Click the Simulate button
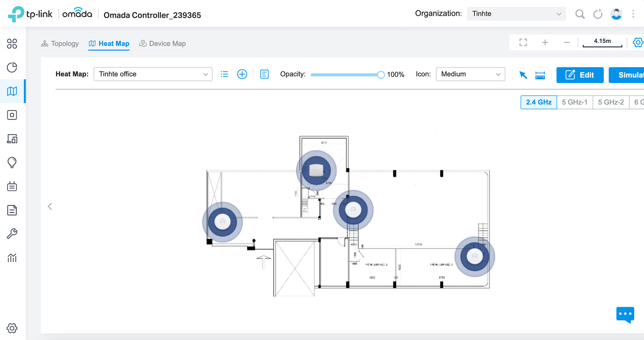The height and width of the screenshot is (340, 644). click(626, 75)
